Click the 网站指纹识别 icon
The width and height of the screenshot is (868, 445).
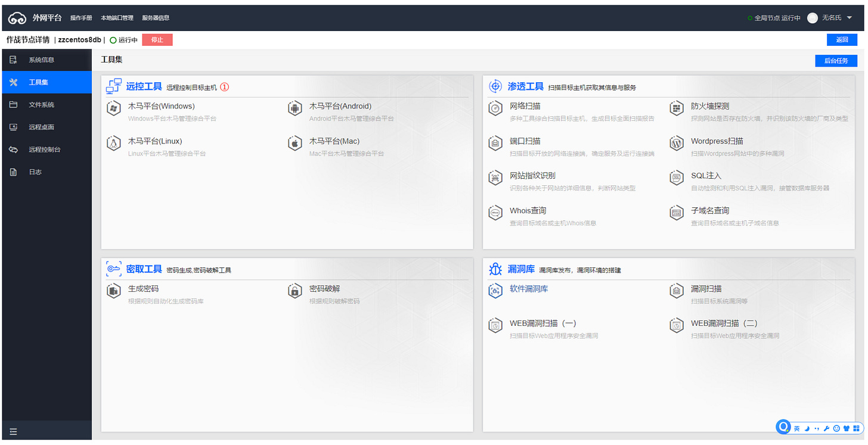(x=495, y=178)
